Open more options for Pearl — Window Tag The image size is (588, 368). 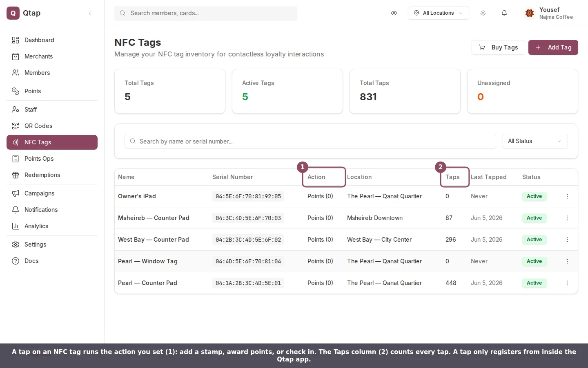(567, 261)
